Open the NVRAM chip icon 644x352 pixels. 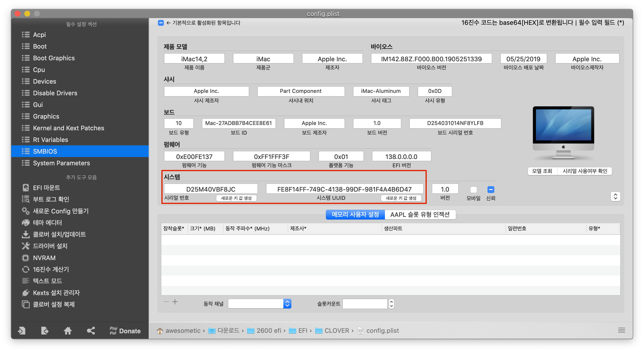point(26,258)
